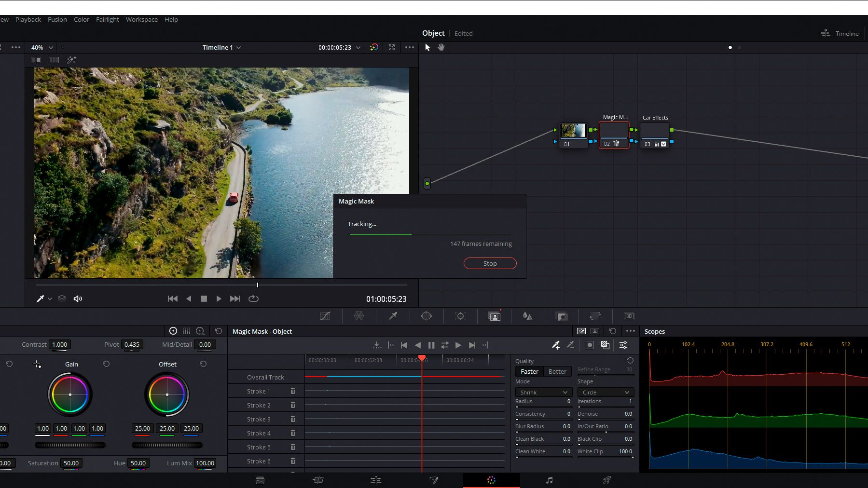Delete Stroke 1 with trash icon
This screenshot has height=488, width=868.
coord(293,391)
